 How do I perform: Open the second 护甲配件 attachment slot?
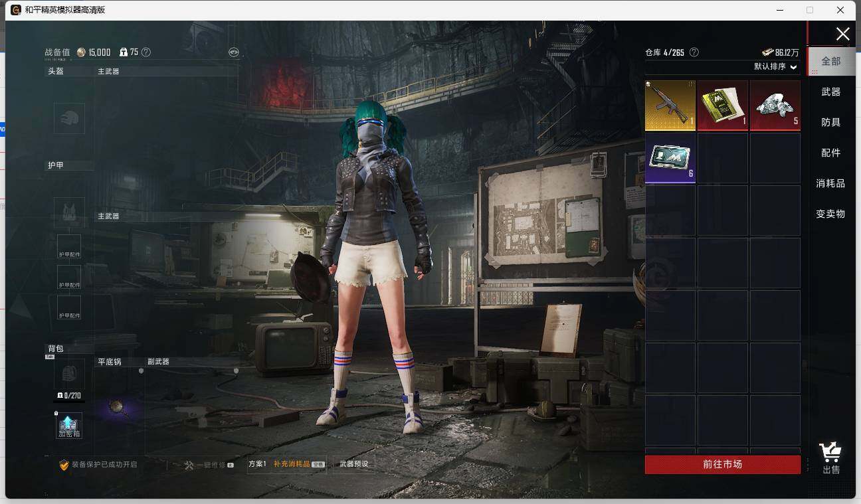coord(69,277)
